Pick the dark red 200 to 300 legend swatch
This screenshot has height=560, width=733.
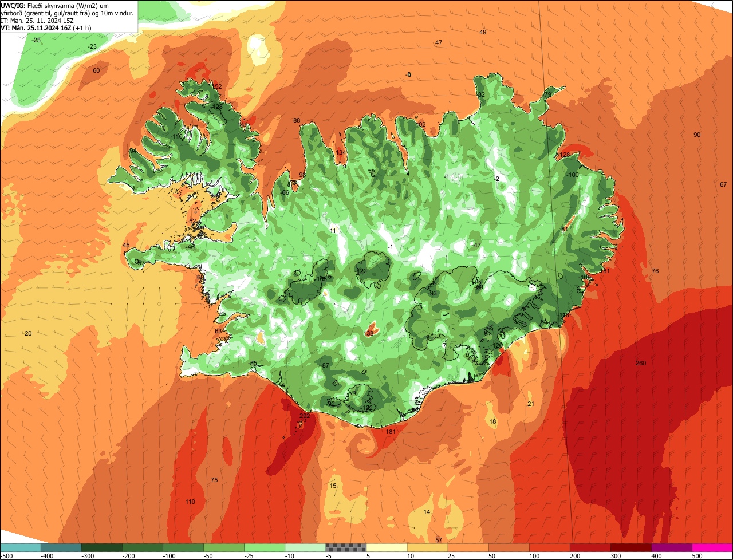(590, 548)
